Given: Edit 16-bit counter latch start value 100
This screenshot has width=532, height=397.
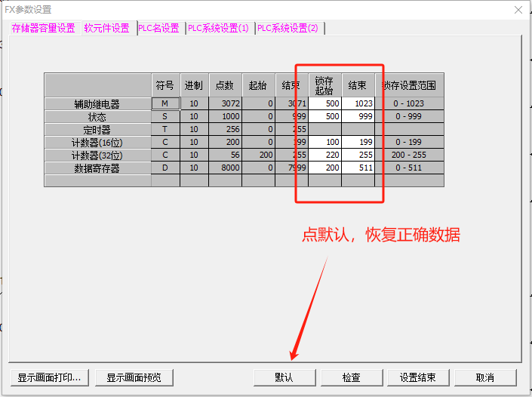Looking at the screenshot, I should coord(324,142).
